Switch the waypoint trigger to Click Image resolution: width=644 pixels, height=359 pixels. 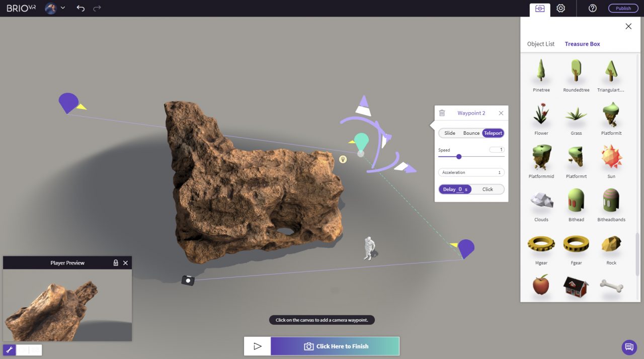click(488, 190)
